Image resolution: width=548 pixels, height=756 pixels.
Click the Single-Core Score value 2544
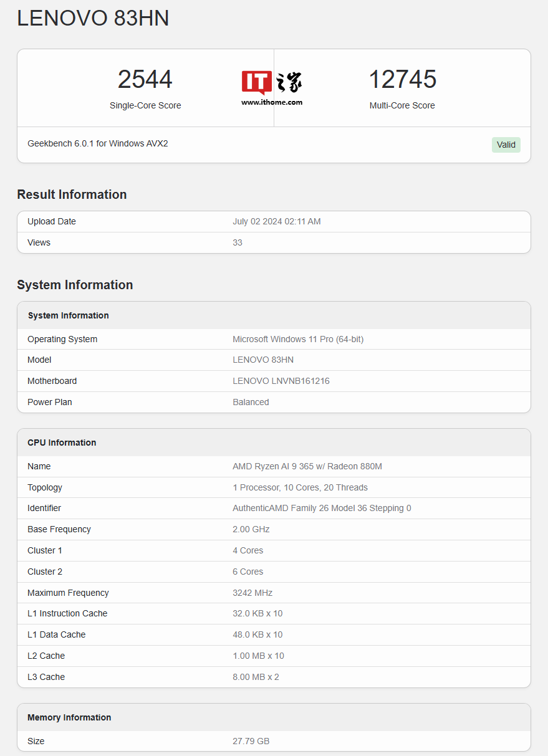[145, 80]
